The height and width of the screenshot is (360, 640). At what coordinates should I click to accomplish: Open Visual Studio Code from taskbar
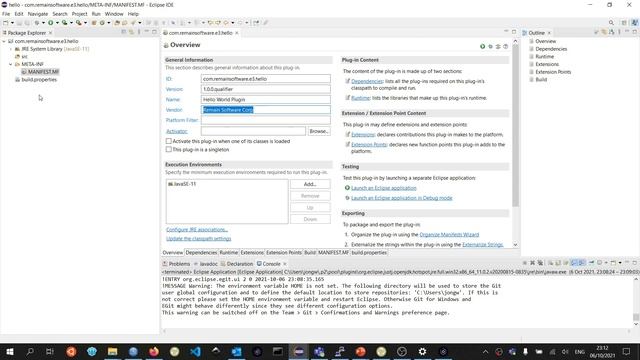click(195, 351)
